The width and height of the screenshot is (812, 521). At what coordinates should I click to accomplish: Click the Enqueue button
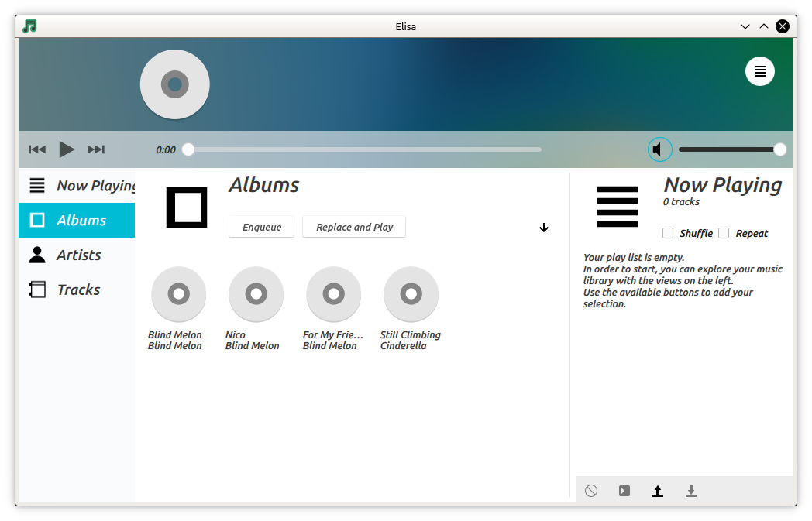pos(261,227)
